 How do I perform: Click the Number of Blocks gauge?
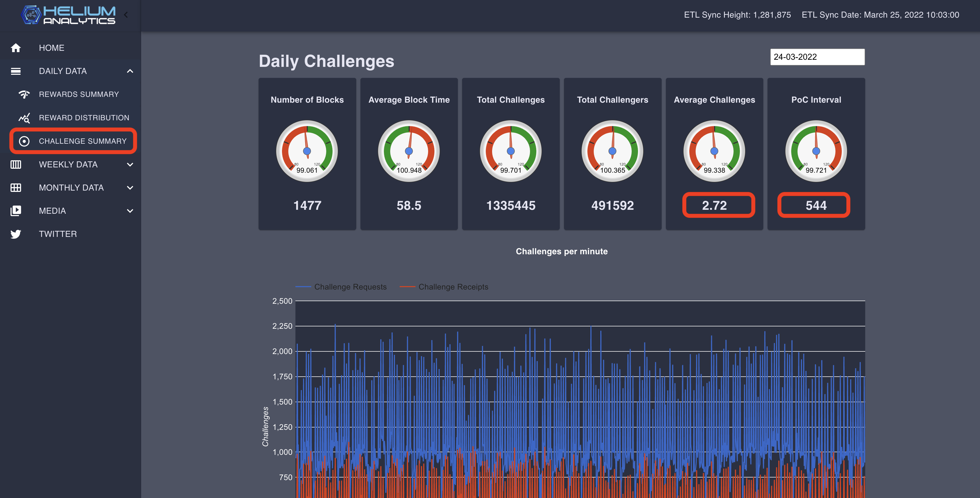click(307, 151)
